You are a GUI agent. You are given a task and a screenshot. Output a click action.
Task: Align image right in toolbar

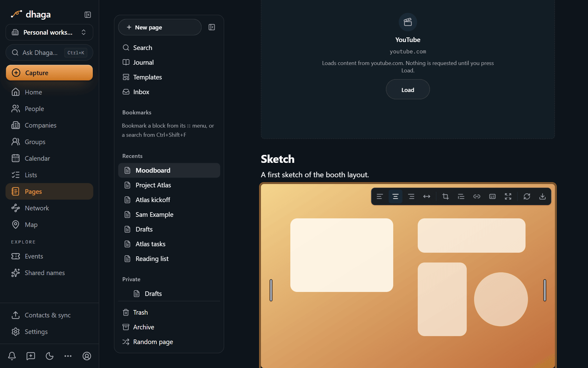click(411, 197)
